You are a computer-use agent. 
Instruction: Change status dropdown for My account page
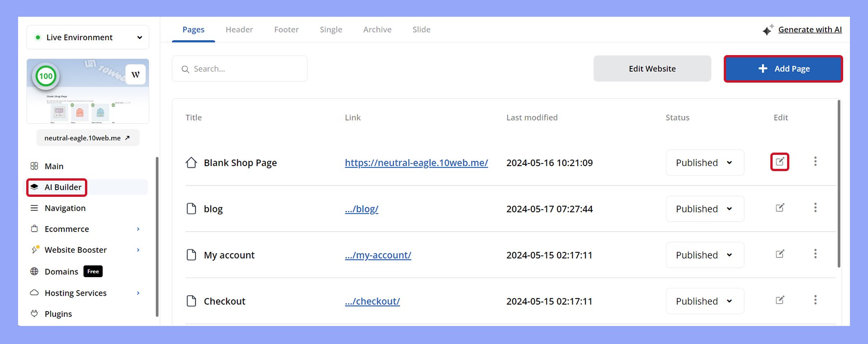click(704, 255)
